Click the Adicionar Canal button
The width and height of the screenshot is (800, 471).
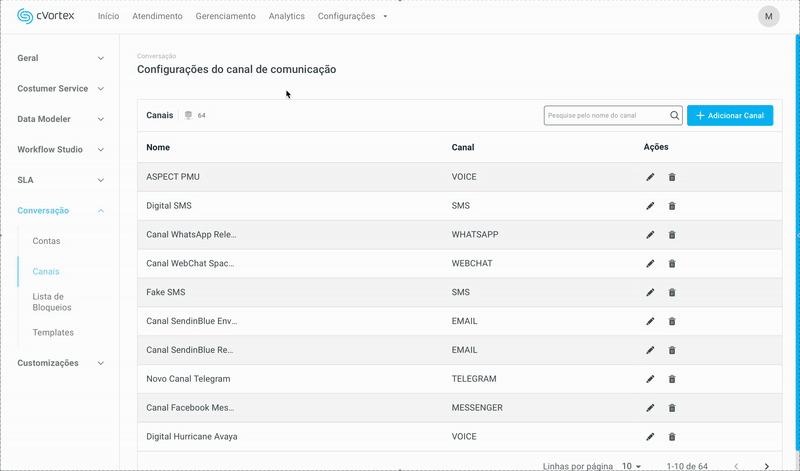click(730, 115)
